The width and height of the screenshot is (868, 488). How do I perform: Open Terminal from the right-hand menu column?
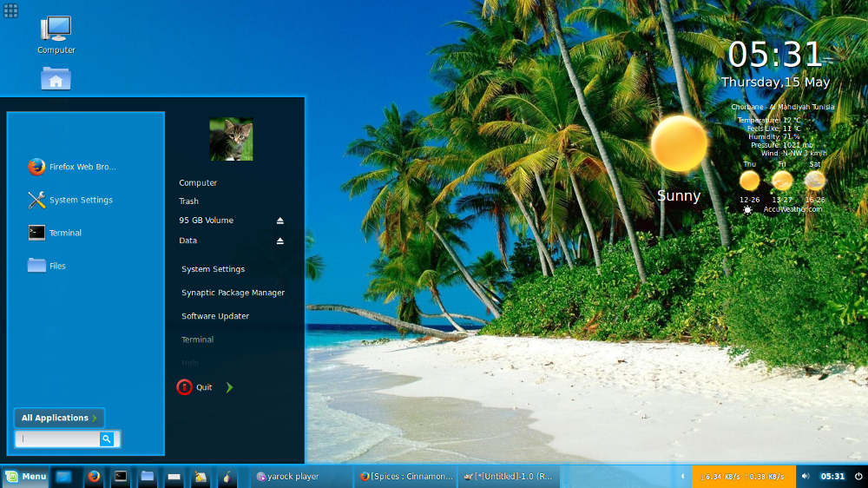[x=198, y=340]
